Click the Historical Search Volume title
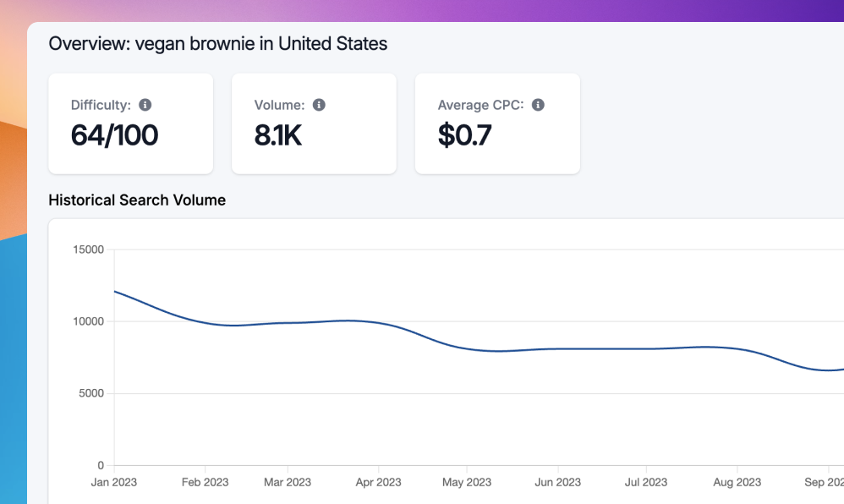844x504 pixels. 137,200
